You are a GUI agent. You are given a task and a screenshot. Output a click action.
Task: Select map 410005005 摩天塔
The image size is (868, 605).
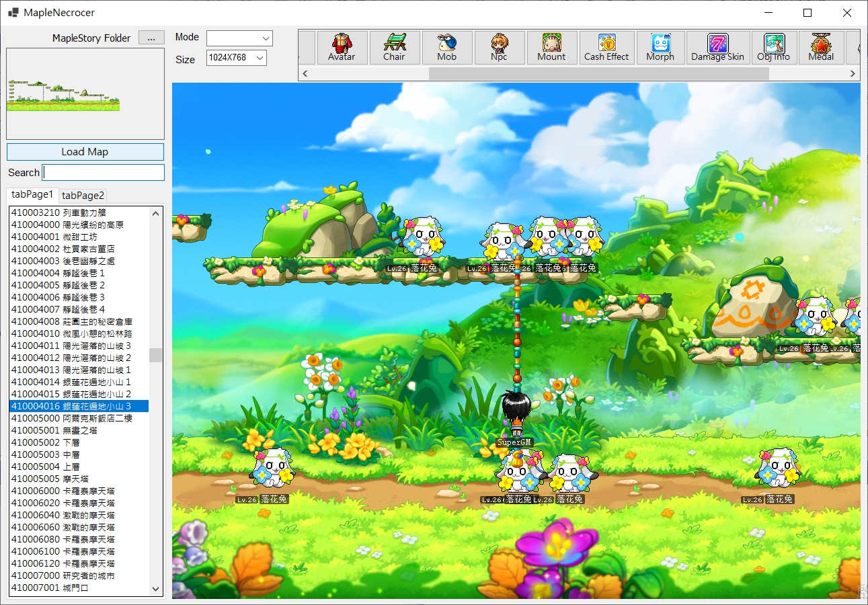click(79, 479)
